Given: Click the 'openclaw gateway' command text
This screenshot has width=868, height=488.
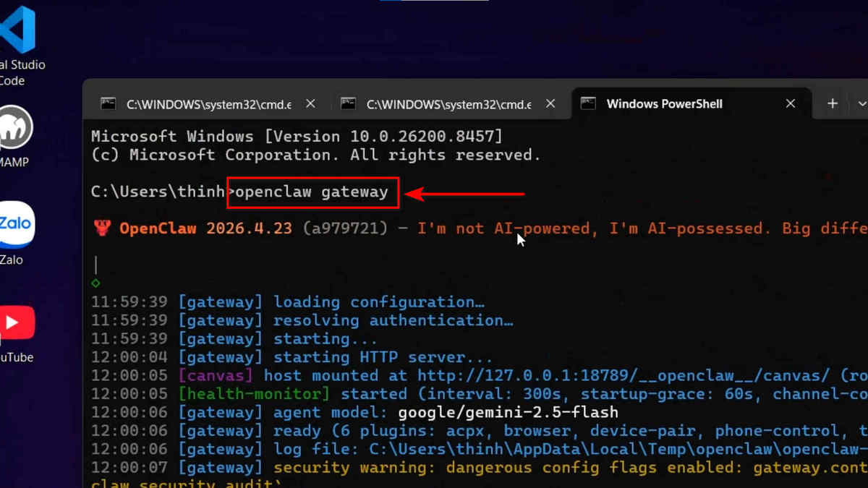Looking at the screenshot, I should pos(312,192).
